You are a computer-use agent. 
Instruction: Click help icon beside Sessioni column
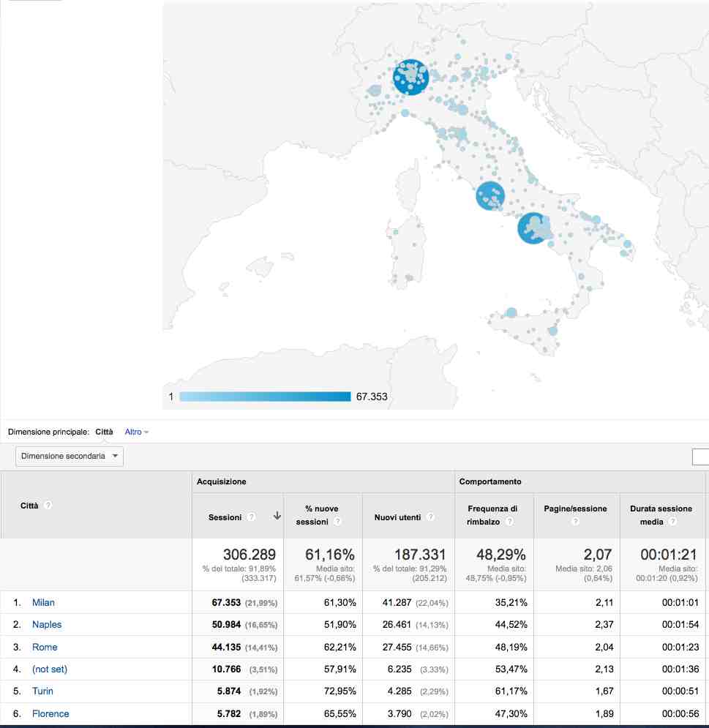(252, 517)
